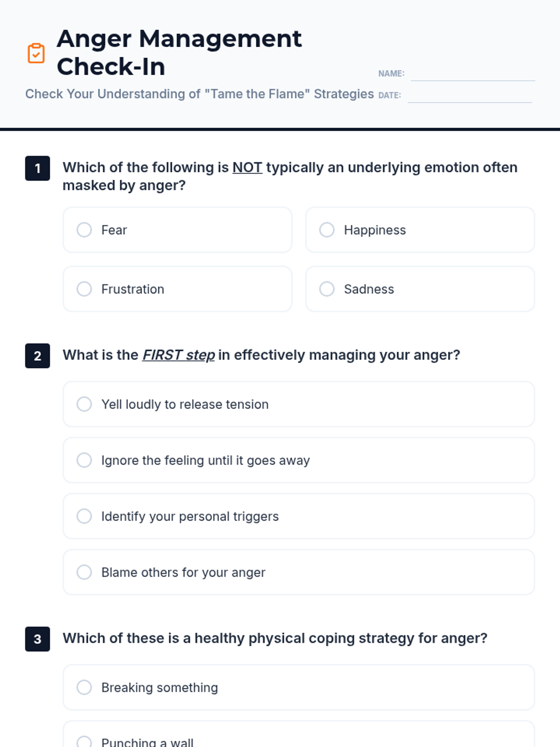Click the Name input line
The height and width of the screenshot is (747, 560).
click(472, 75)
